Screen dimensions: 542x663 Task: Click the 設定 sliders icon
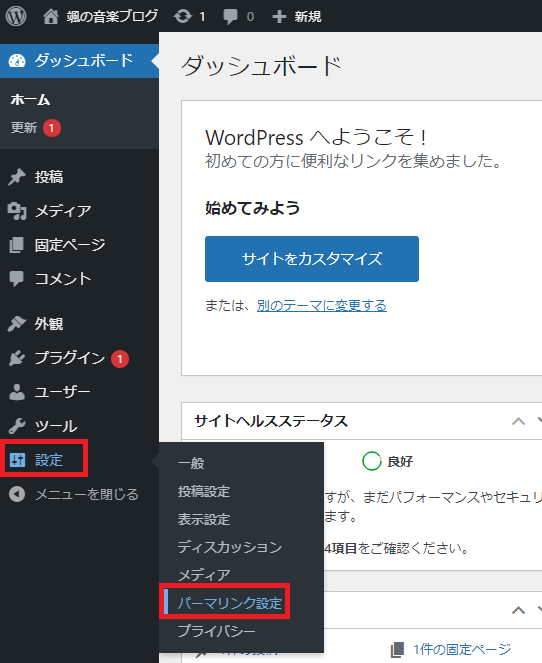pyautogui.click(x=18, y=460)
